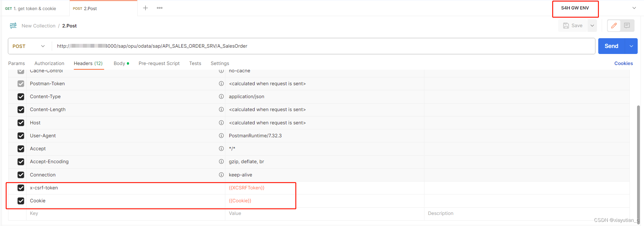Click the Send button
Image resolution: width=644 pixels, height=226 pixels.
pyautogui.click(x=612, y=46)
